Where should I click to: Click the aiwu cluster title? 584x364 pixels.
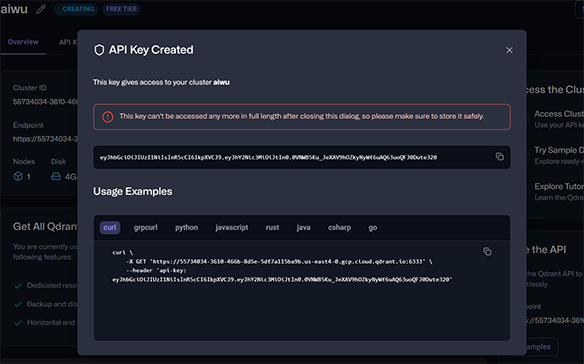tap(14, 9)
